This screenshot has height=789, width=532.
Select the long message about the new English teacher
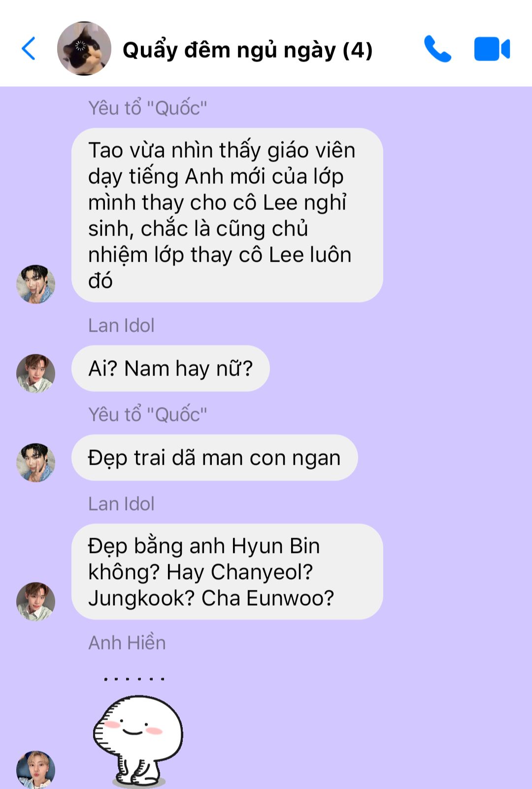coord(227,215)
